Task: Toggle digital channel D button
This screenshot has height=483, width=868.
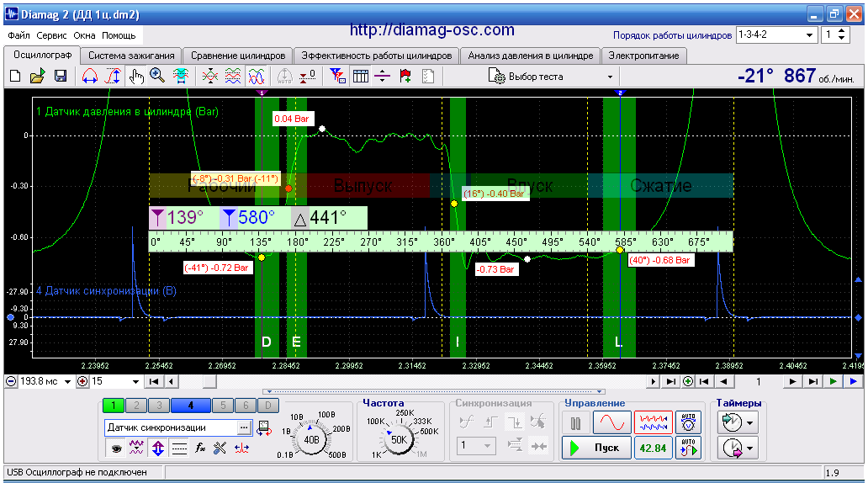Action: point(268,406)
